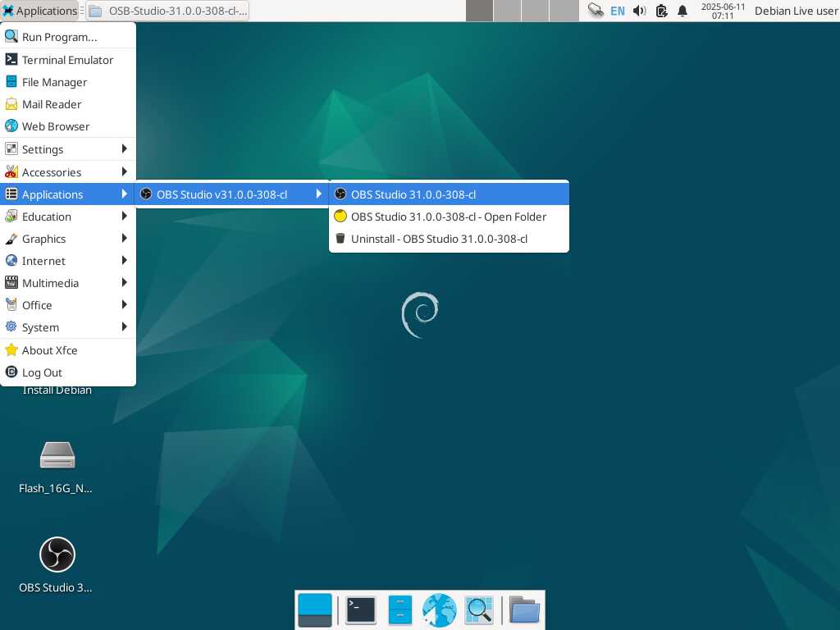
Task: Expand the Internet submenu arrow
Action: tap(125, 261)
